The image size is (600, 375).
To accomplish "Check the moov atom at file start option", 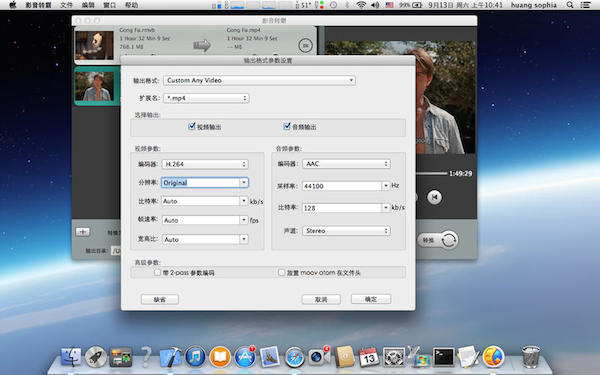I will [x=282, y=272].
